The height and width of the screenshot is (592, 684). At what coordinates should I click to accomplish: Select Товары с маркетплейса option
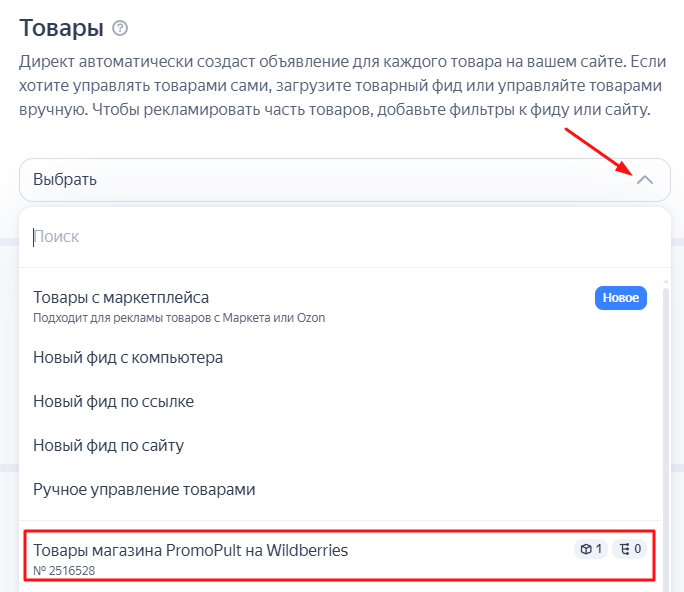[340, 306]
